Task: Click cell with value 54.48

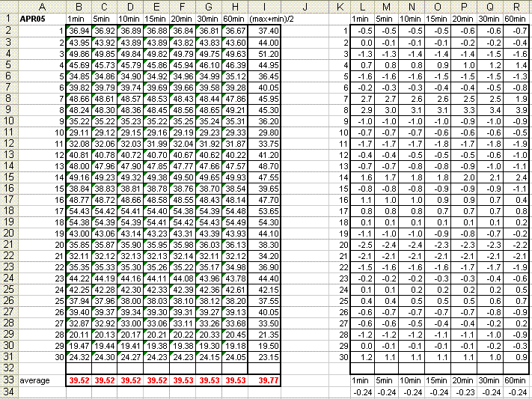Action: [x=235, y=211]
